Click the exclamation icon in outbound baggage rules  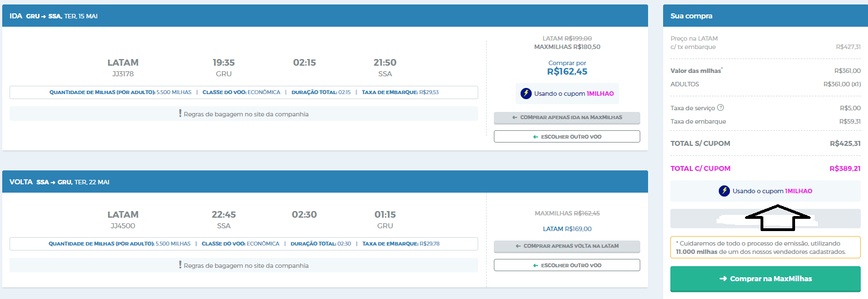tap(180, 114)
